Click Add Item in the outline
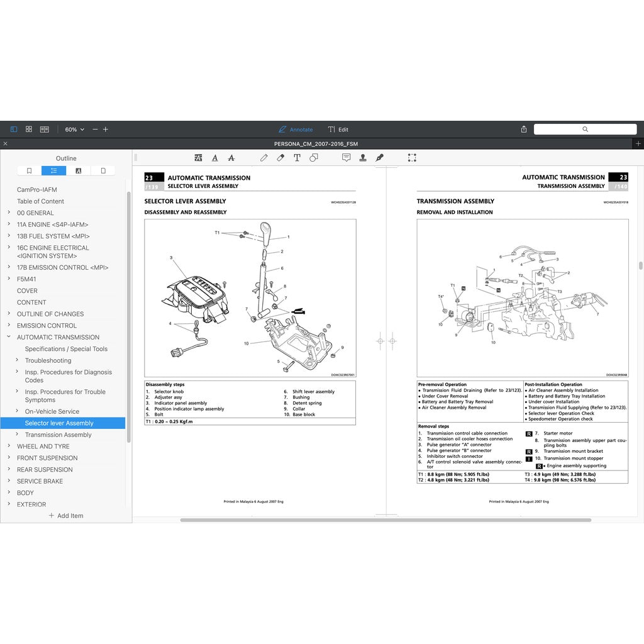644x644 pixels. 66,516
